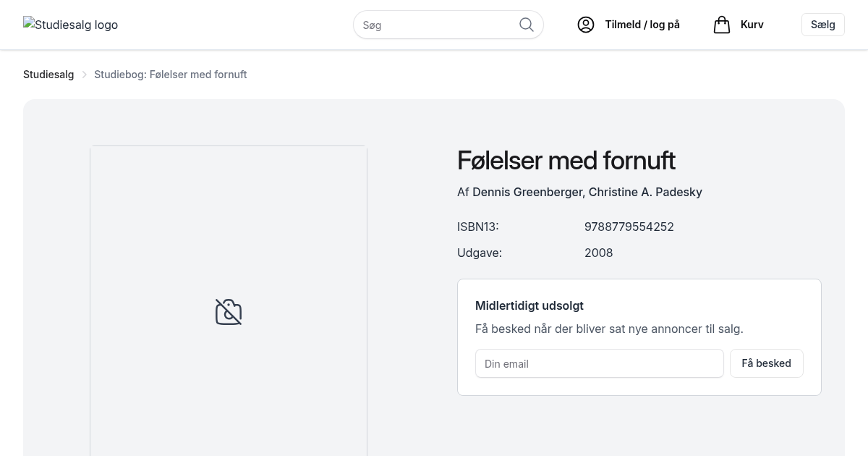Screen dimensions: 868x456
Task: Click the user account profile icon
Action: pos(586,25)
